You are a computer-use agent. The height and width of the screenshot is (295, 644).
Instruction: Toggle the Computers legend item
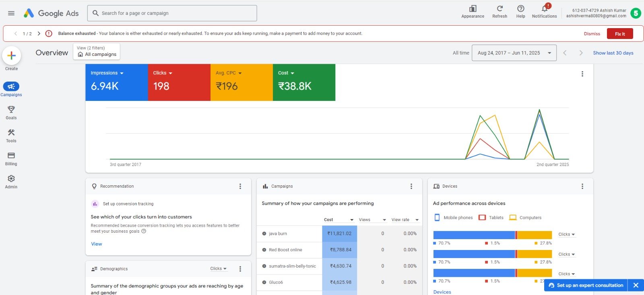click(525, 217)
